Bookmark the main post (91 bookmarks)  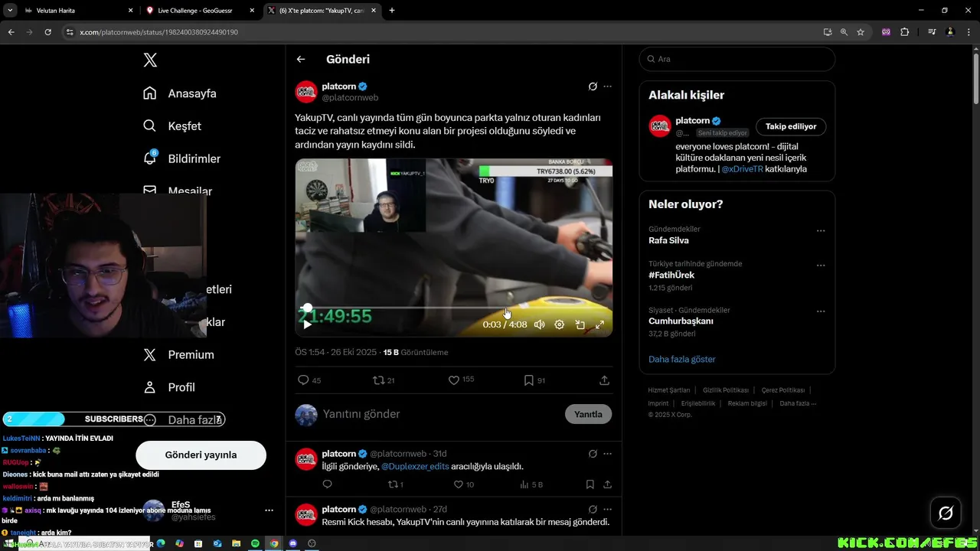[534, 380]
